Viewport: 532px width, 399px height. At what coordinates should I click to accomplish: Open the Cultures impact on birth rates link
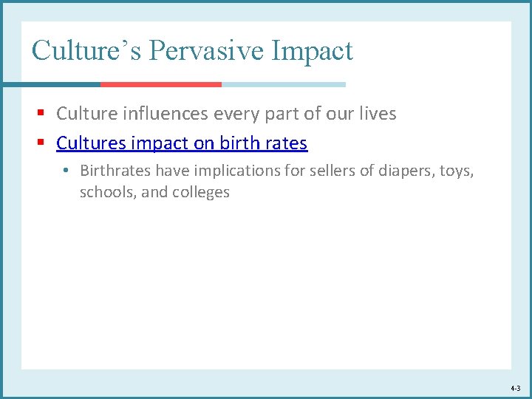(x=181, y=143)
